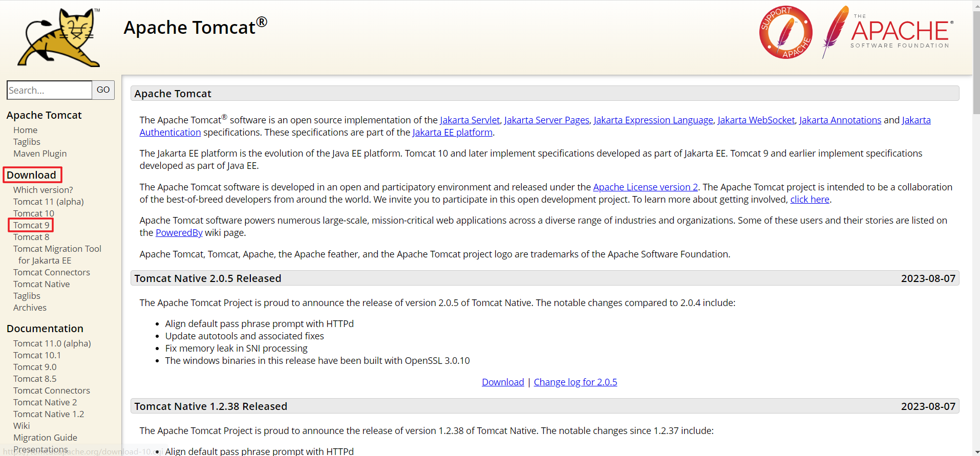Open Tomcat Migration Tool for Jakarta EE

pos(57,254)
